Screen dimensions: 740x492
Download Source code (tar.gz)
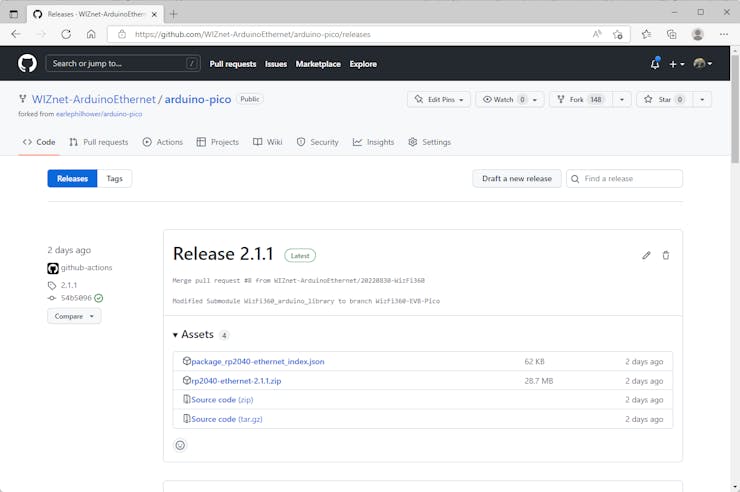pos(227,419)
